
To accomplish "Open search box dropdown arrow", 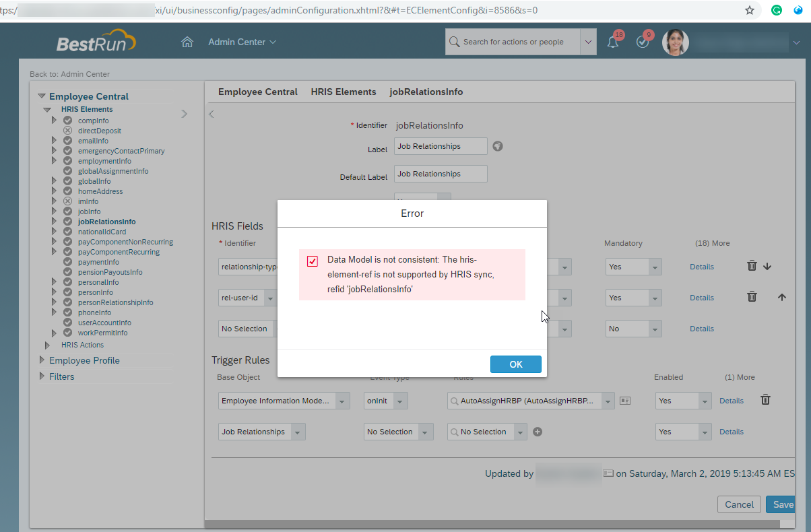I will [x=589, y=42].
